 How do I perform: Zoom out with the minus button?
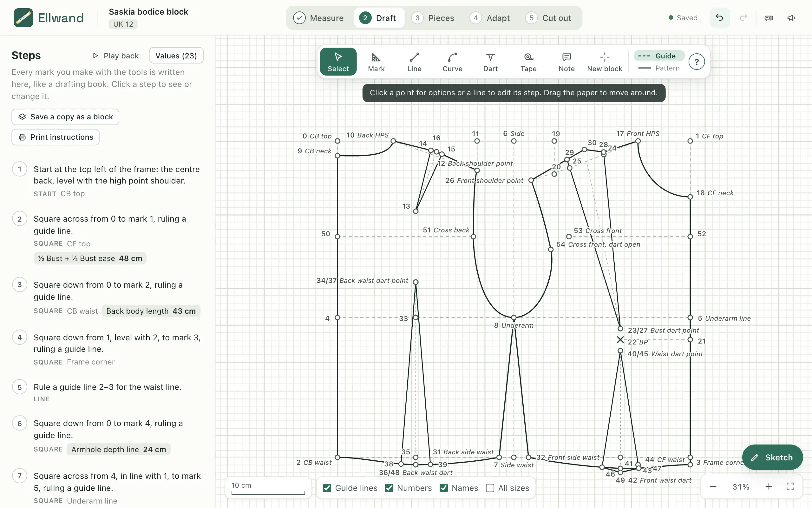[x=713, y=486]
